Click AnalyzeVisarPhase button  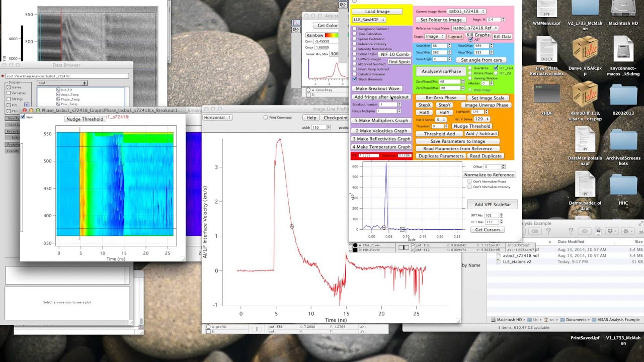441,72
